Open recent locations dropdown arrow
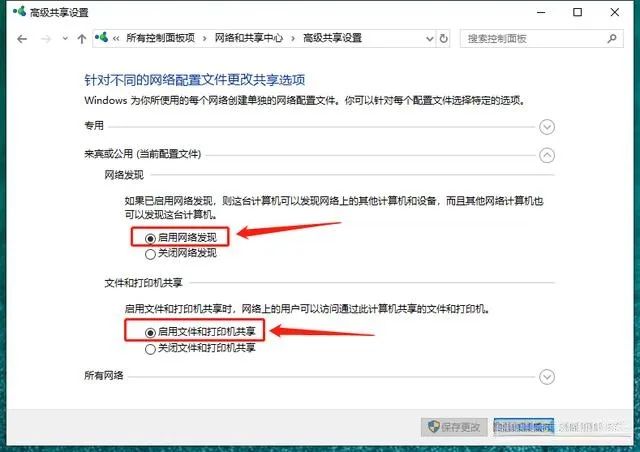640x452 pixels. click(x=65, y=38)
